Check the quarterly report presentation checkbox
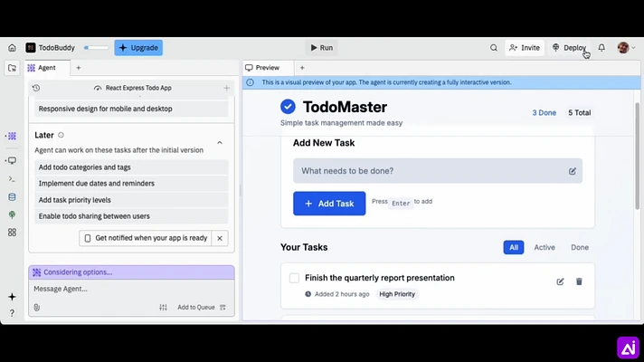Viewport: 644px width, 362px height. tap(294, 278)
